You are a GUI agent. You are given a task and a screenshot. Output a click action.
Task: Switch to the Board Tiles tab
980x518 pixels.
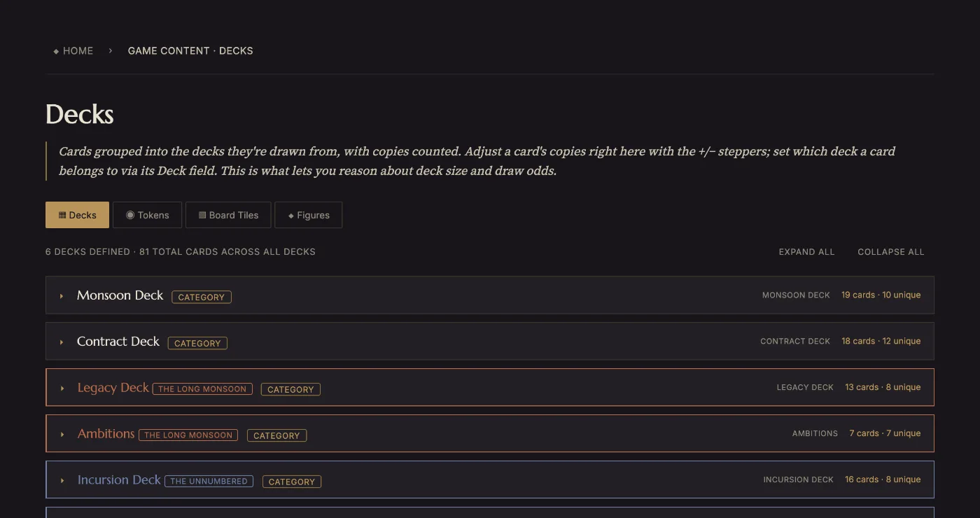click(228, 215)
